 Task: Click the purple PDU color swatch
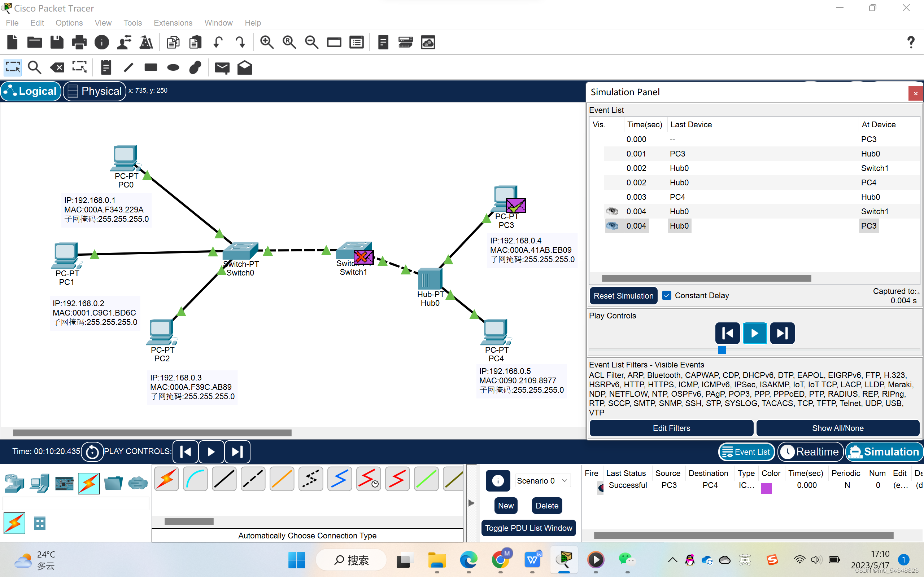point(766,488)
